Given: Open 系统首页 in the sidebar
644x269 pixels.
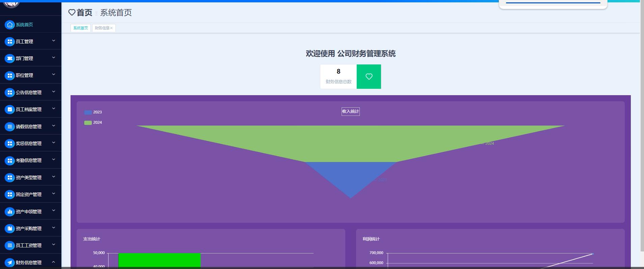Looking at the screenshot, I should pyautogui.click(x=24, y=25).
